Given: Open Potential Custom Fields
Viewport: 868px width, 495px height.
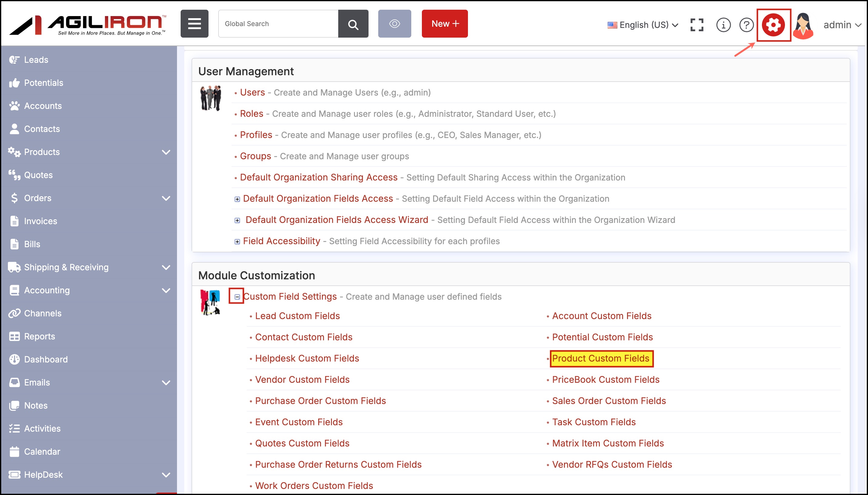Looking at the screenshot, I should [603, 337].
